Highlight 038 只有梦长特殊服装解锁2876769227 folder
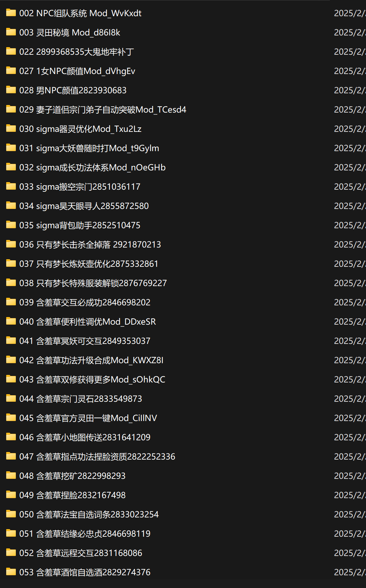 point(93,283)
